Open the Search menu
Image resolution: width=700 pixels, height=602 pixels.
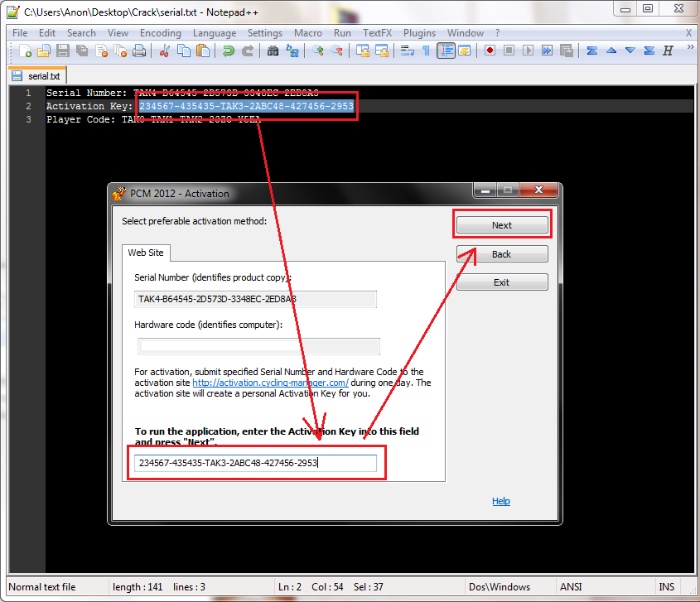(x=81, y=33)
